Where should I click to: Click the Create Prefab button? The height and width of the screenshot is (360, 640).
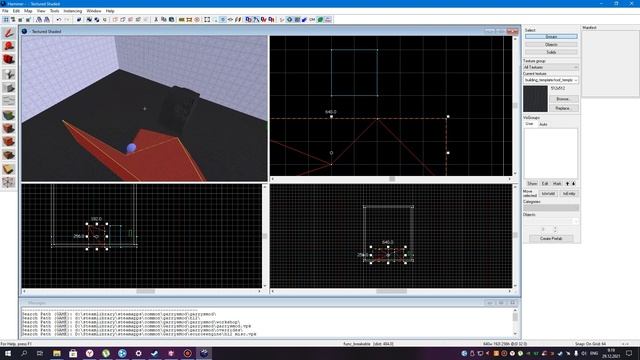551,238
